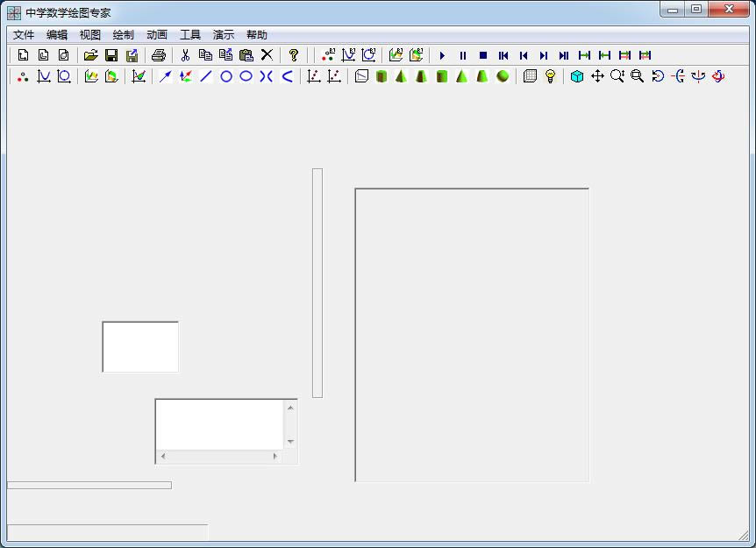756x548 pixels.
Task: Select the blue sideways parabola tool
Action: click(288, 76)
